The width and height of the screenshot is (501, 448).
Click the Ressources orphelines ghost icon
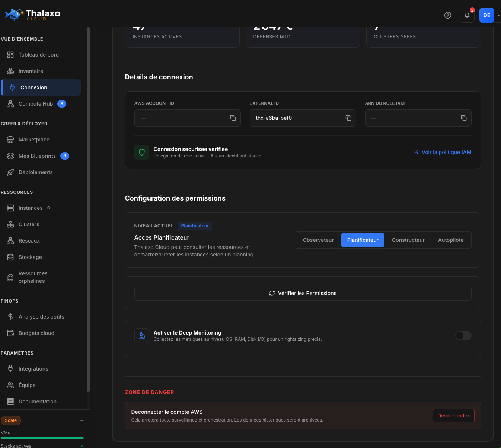click(10, 277)
